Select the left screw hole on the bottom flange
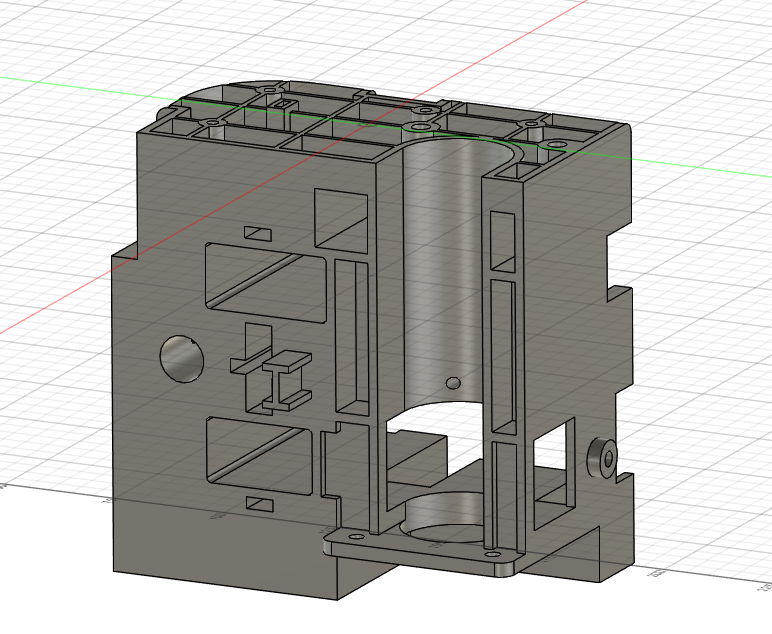This screenshot has height=634, width=772. coord(356,537)
